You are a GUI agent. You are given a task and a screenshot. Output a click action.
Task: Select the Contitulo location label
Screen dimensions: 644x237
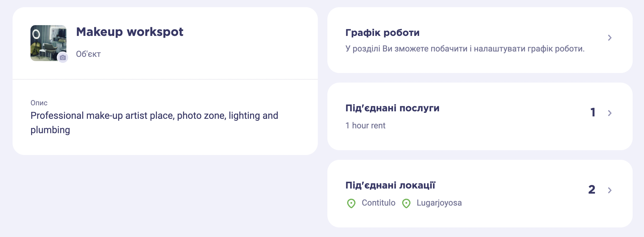click(379, 203)
